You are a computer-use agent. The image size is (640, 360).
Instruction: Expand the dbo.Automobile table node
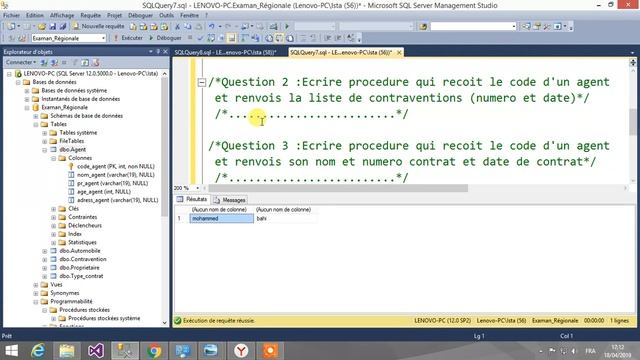pos(44,251)
